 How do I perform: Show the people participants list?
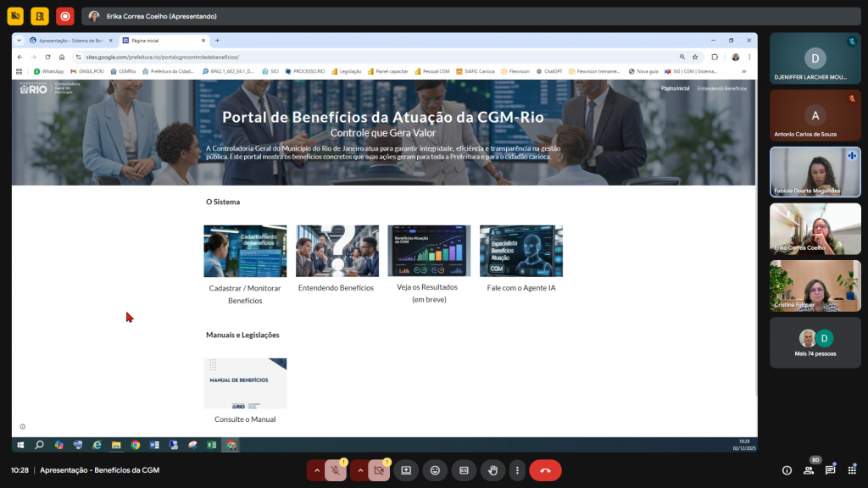click(809, 470)
